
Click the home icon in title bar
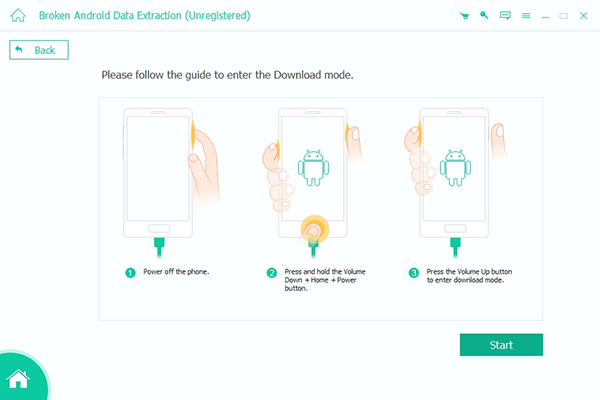tap(18, 16)
